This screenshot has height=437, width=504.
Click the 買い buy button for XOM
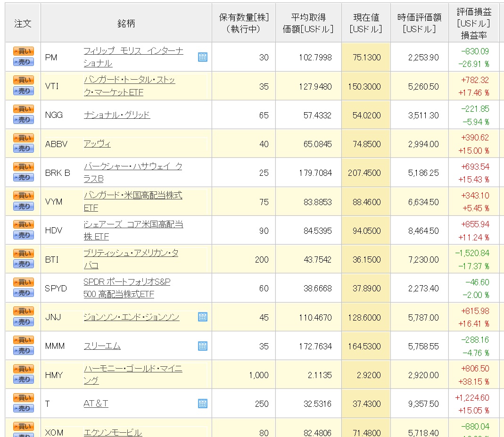tap(23, 427)
